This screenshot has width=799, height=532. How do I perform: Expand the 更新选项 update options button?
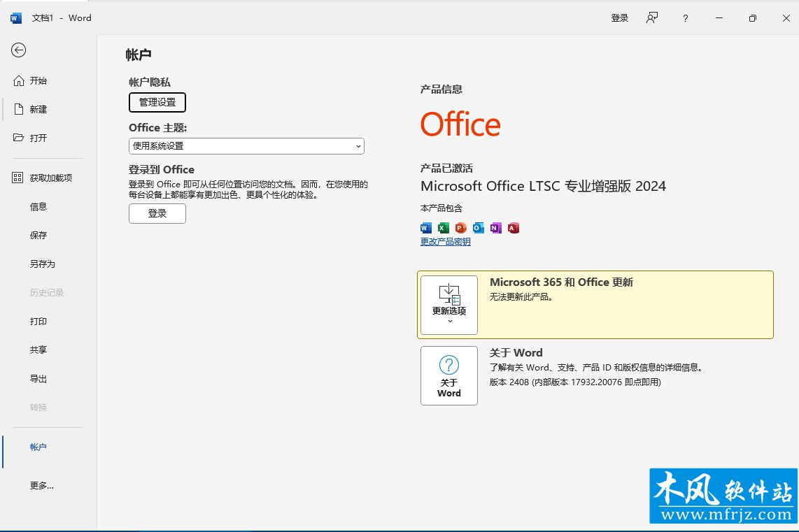pos(449,305)
